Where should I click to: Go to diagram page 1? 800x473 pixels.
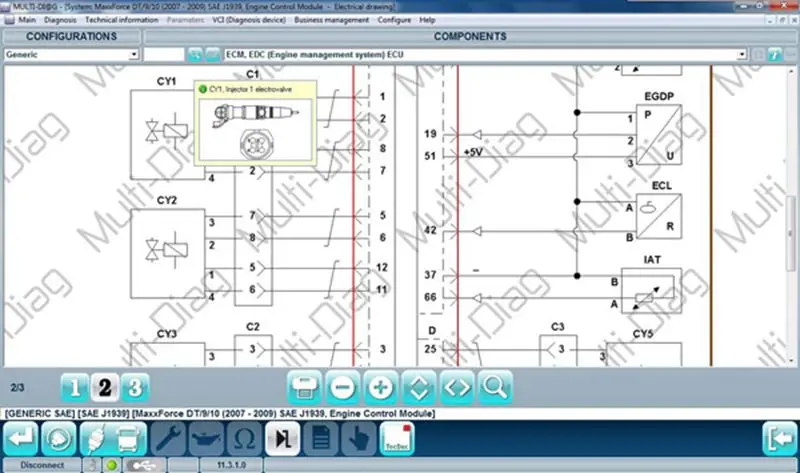[x=74, y=388]
